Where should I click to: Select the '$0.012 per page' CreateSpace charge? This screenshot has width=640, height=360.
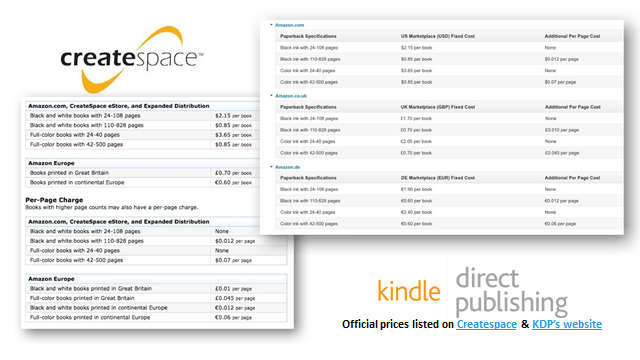point(235,241)
